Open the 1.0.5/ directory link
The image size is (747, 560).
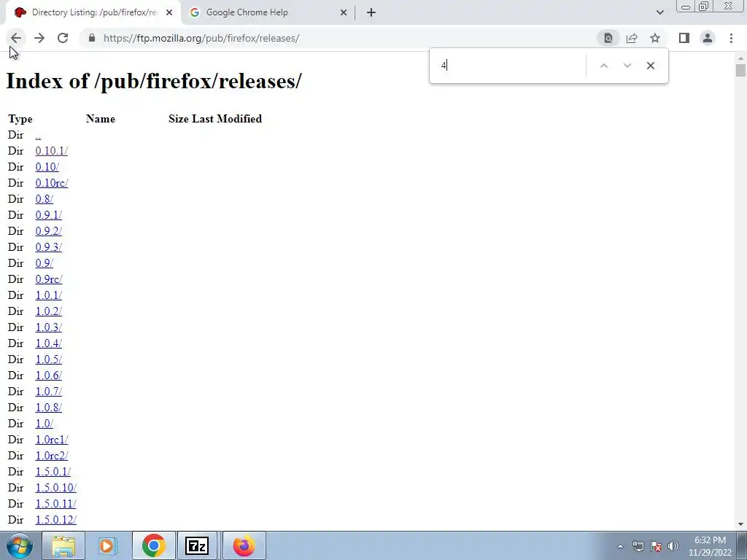pyautogui.click(x=49, y=359)
